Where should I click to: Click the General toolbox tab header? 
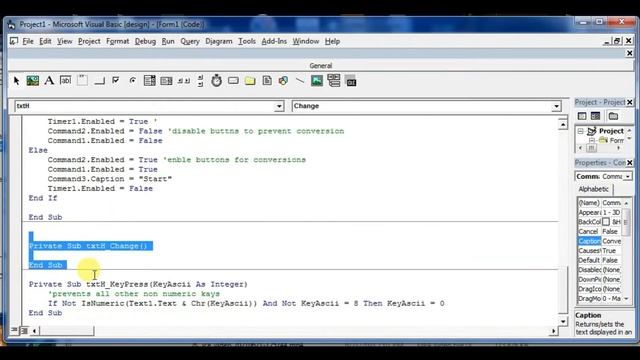pos(320,66)
